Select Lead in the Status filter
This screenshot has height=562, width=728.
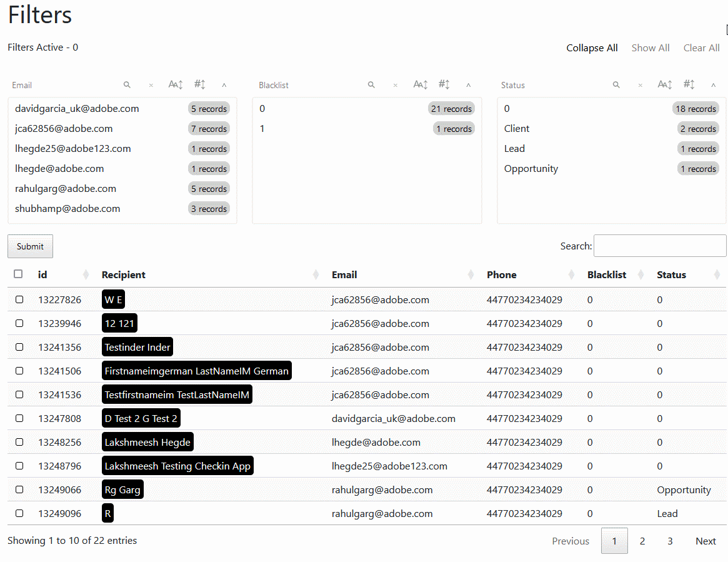612,149
